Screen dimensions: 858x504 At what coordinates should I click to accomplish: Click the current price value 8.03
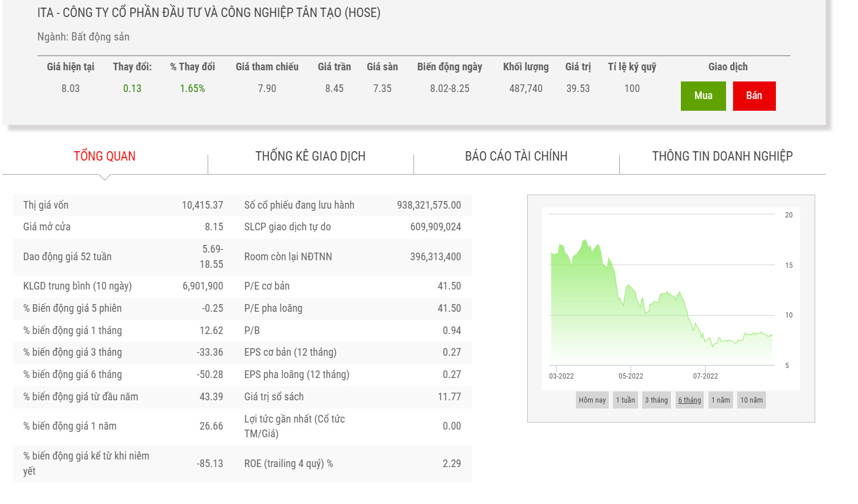pos(70,88)
